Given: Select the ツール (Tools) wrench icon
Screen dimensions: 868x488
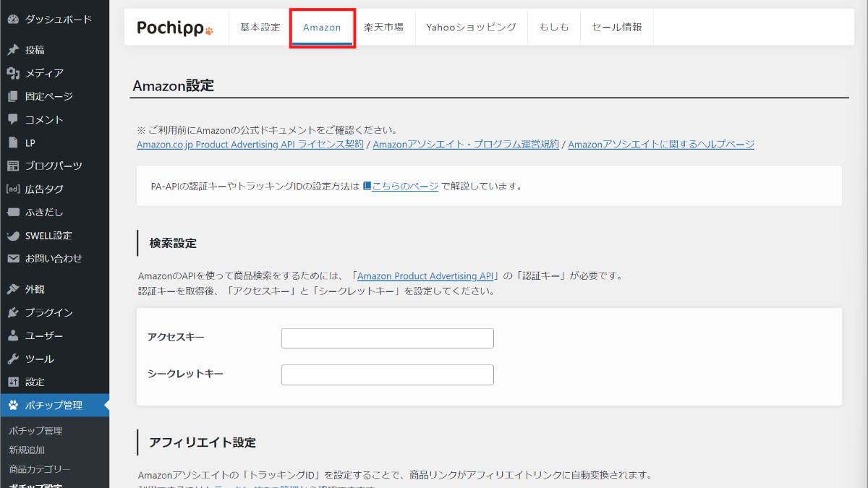Looking at the screenshot, I should click(x=13, y=359).
